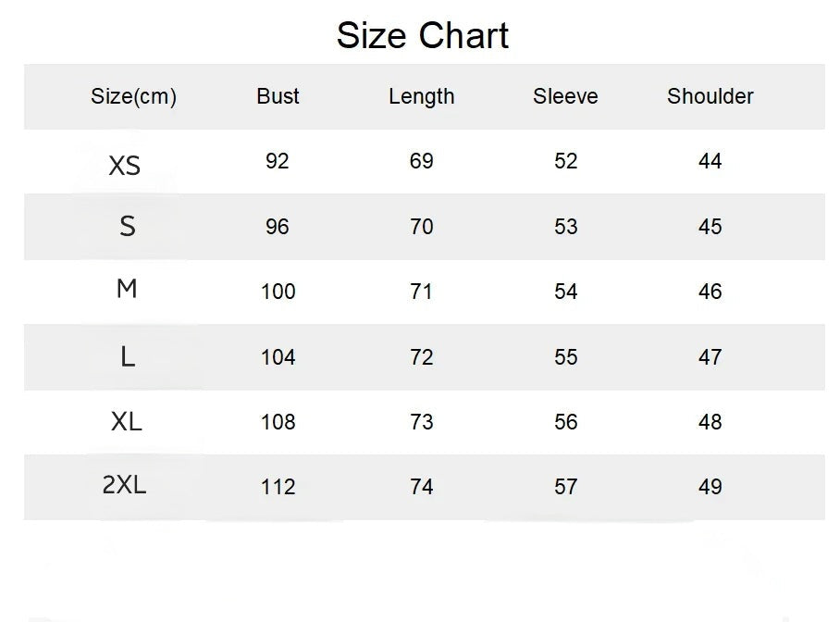
Task: Click the Length column header
Action: [421, 96]
